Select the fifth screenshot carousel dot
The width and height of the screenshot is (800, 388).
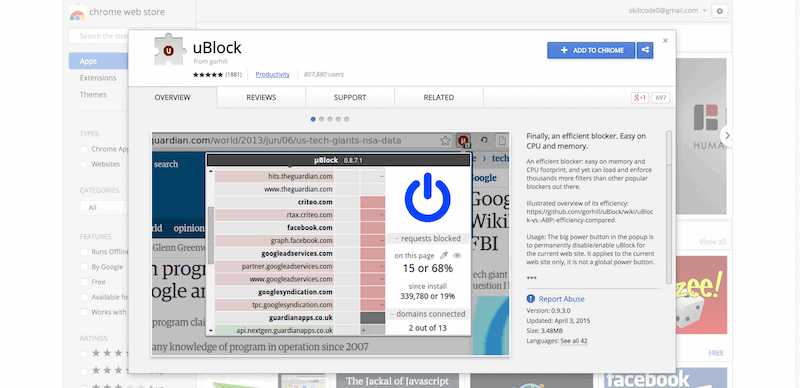click(346, 119)
